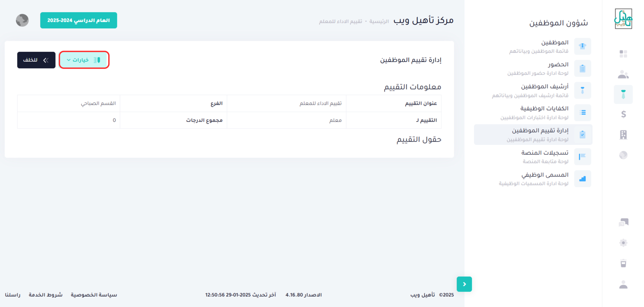Click the الرئيسية breadcrumb link

pyautogui.click(x=379, y=21)
